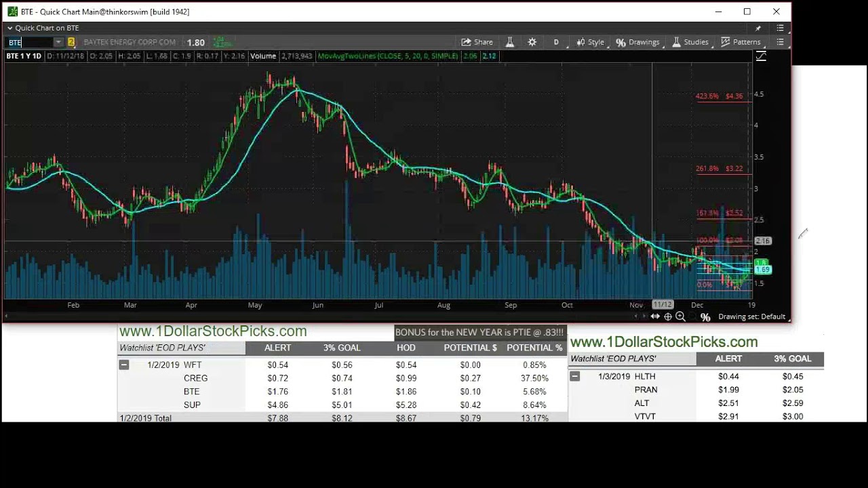868x488 pixels.
Task: Click the percent icon beside Drawing set
Action: tap(705, 317)
